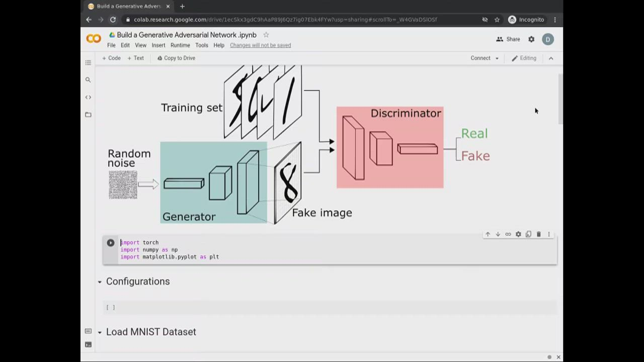Viewport: 644px width, 362px height.
Task: Click the Configurations heading text
Action: pos(138,282)
